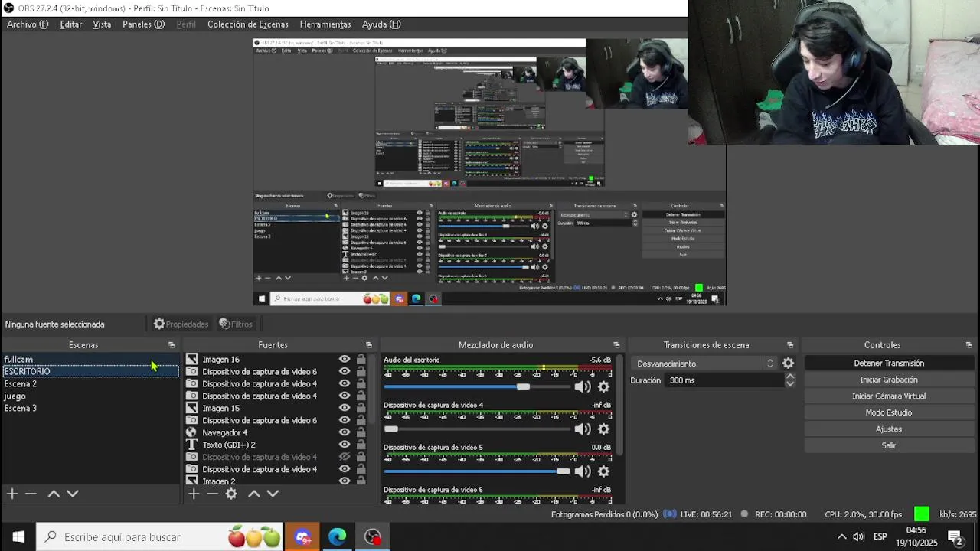Click Iniciar Grabación button
The image size is (980, 551).
click(889, 380)
